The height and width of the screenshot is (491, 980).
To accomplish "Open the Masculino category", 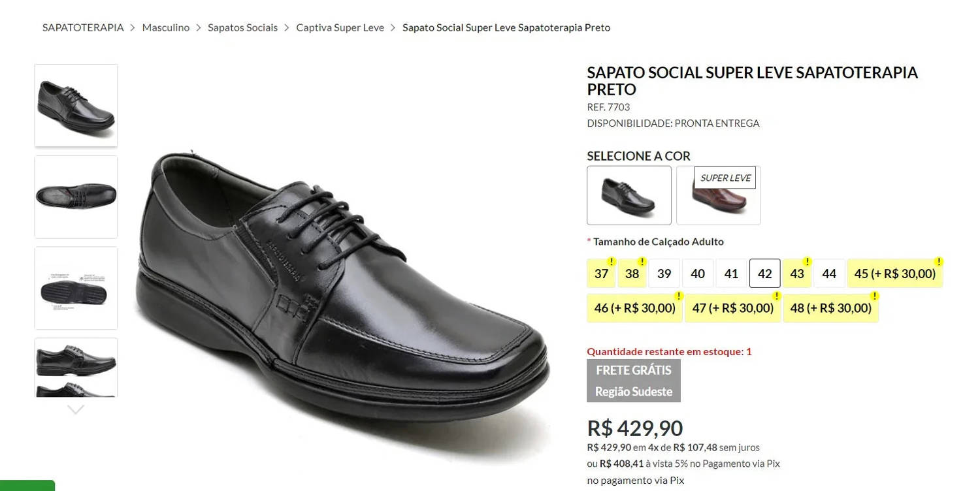I will coord(165,27).
